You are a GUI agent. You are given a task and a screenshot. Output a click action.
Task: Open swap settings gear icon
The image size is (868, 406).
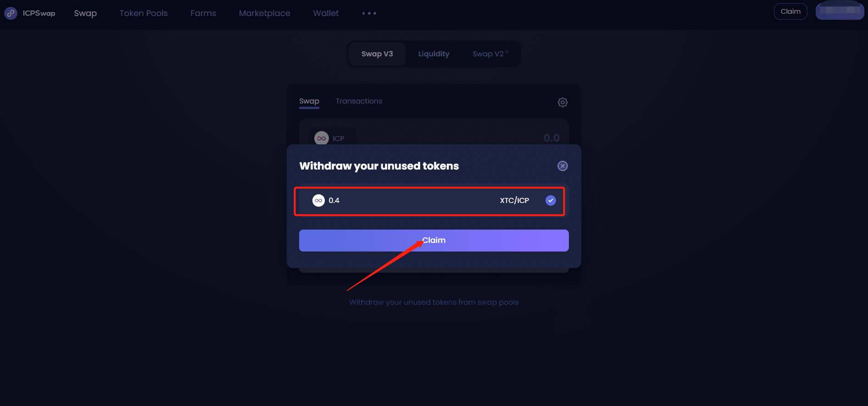point(562,102)
